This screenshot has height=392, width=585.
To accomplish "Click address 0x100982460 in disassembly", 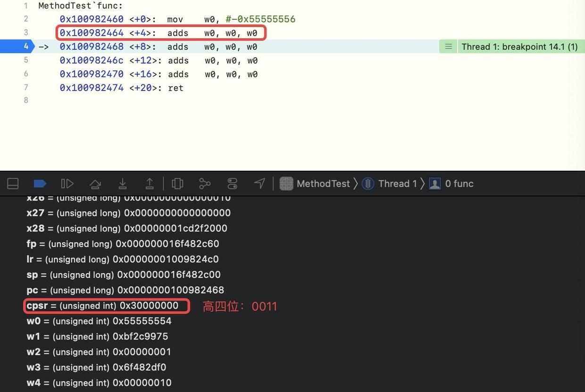I will coord(92,19).
